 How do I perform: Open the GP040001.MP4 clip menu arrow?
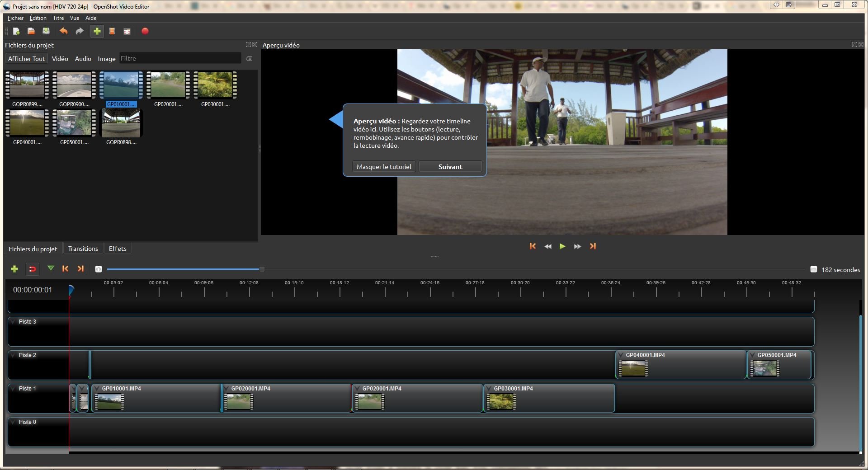coord(621,355)
